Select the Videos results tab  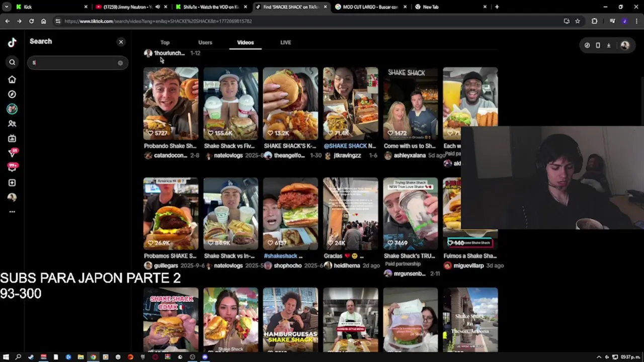click(x=246, y=43)
